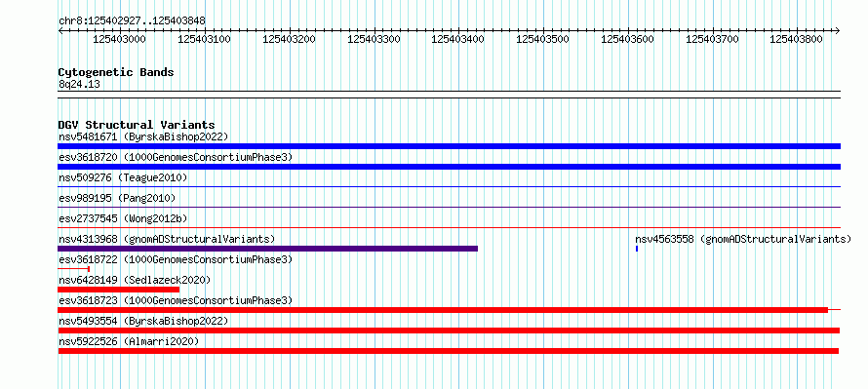Click the 125403100 ruler position

[x=204, y=39]
